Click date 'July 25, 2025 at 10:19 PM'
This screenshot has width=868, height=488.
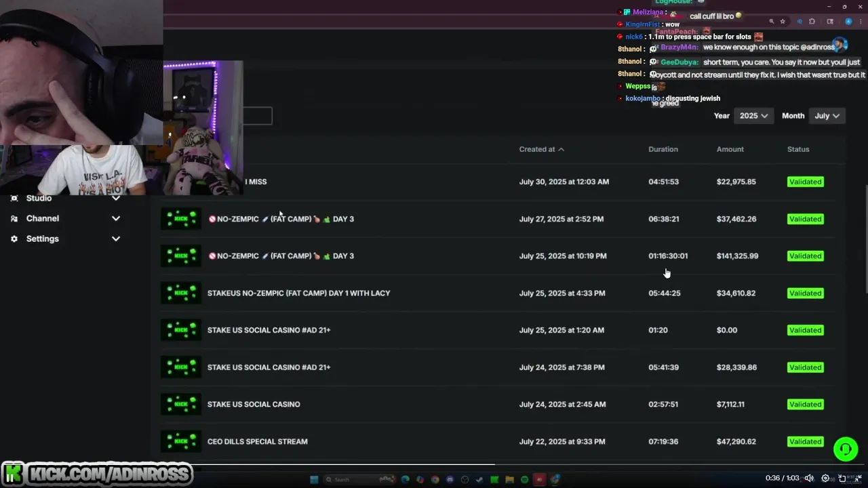pos(563,256)
